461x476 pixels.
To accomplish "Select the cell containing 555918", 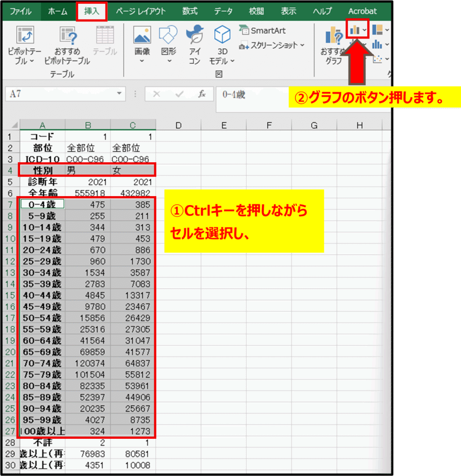I will coord(88,193).
